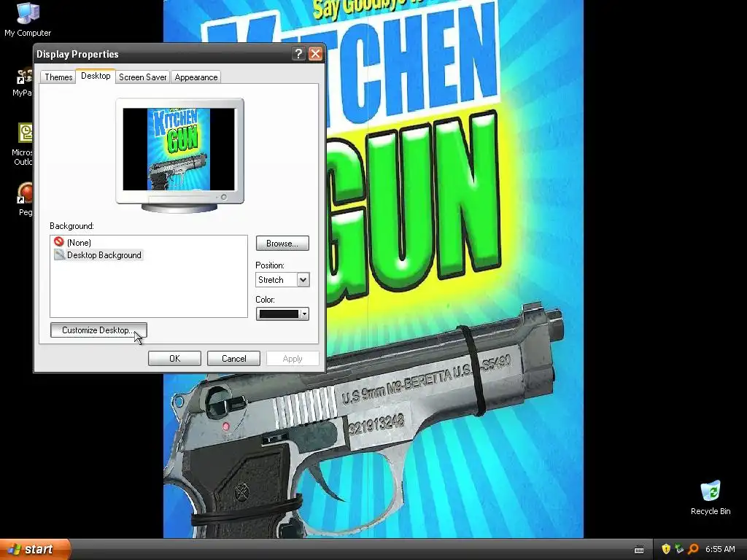Switch to the Screen Saver tab
This screenshot has height=560, width=747.
142,77
